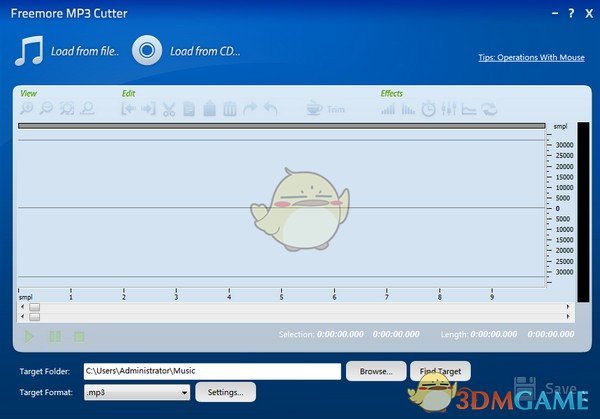Click the zoom full view icon
Screen dimensions: 600x419
[87, 109]
